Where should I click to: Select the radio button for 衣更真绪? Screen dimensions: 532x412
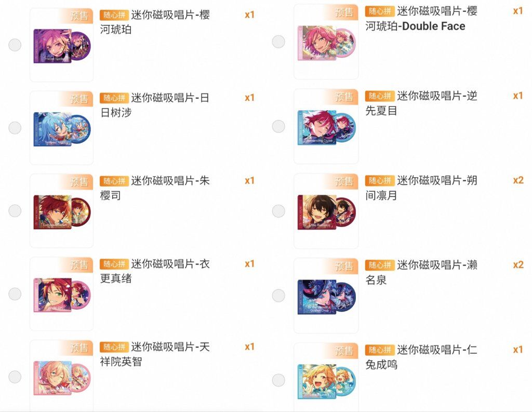(15, 294)
